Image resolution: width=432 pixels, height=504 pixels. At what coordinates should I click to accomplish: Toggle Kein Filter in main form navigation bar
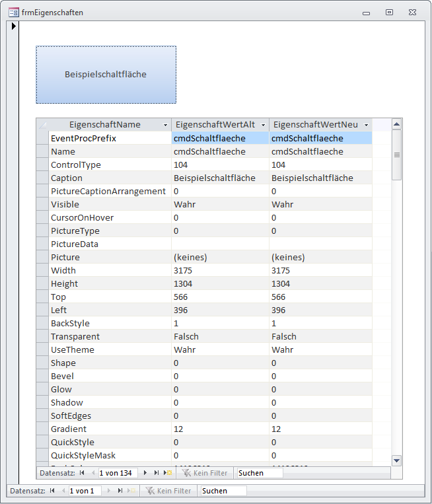[168, 491]
